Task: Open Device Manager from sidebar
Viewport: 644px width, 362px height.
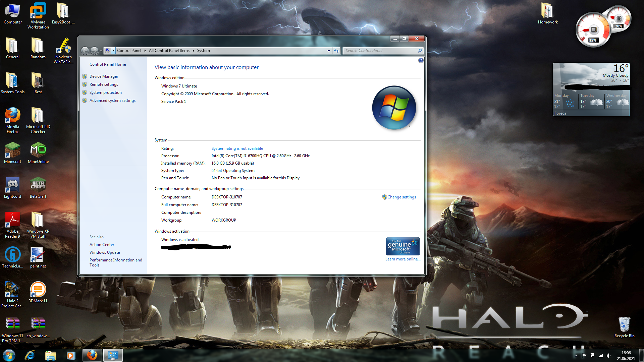Action: (104, 76)
